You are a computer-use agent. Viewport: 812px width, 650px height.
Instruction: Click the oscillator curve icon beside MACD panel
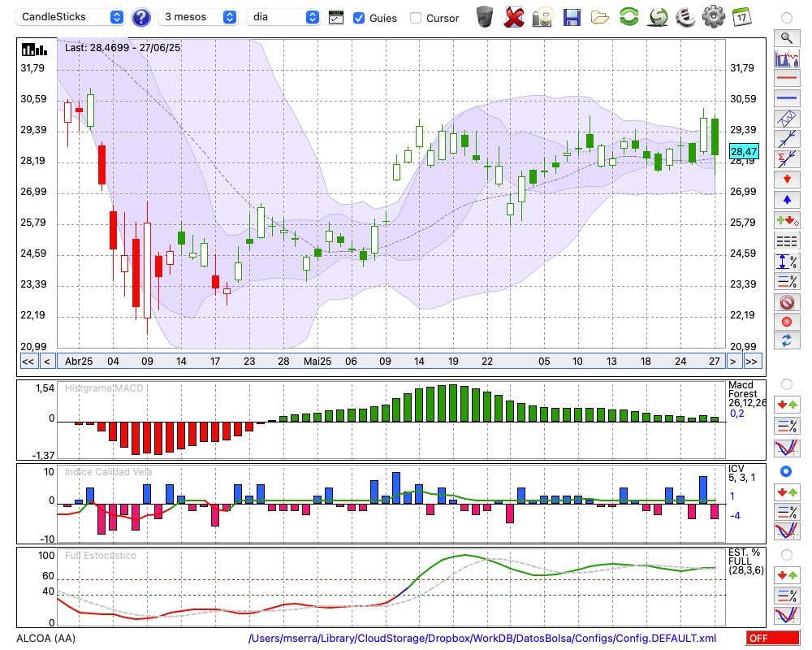787,448
